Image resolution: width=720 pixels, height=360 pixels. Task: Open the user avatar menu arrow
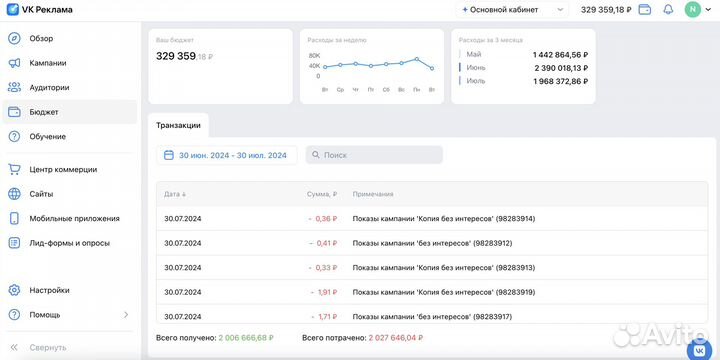(708, 10)
